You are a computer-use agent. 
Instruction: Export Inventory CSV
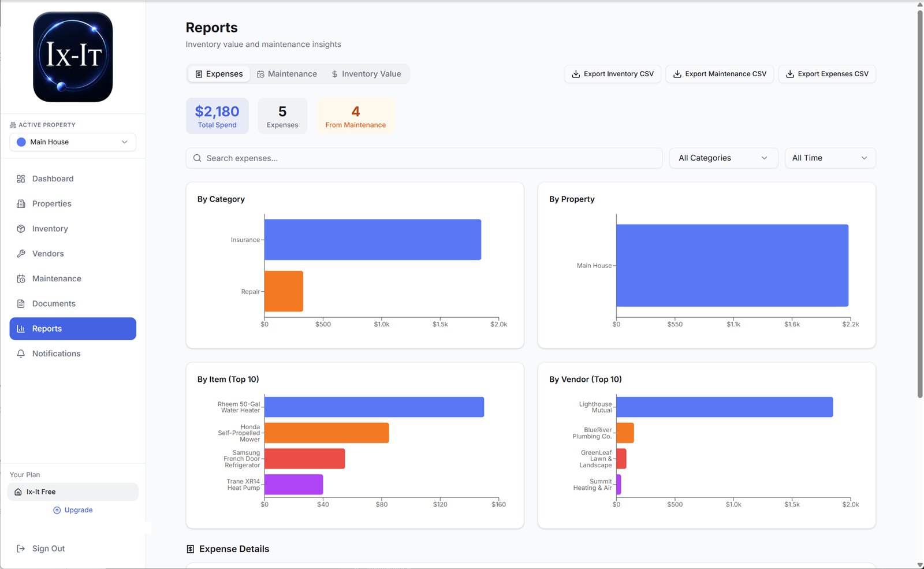click(613, 74)
